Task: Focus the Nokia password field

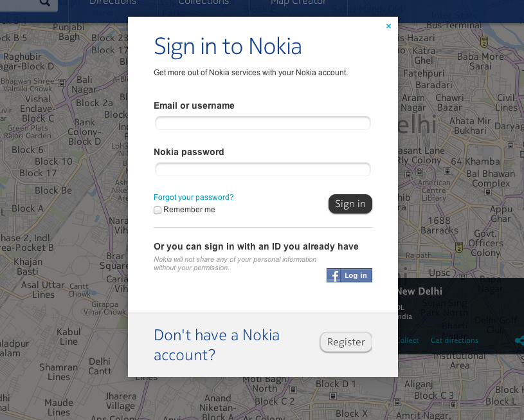Action: [262, 170]
